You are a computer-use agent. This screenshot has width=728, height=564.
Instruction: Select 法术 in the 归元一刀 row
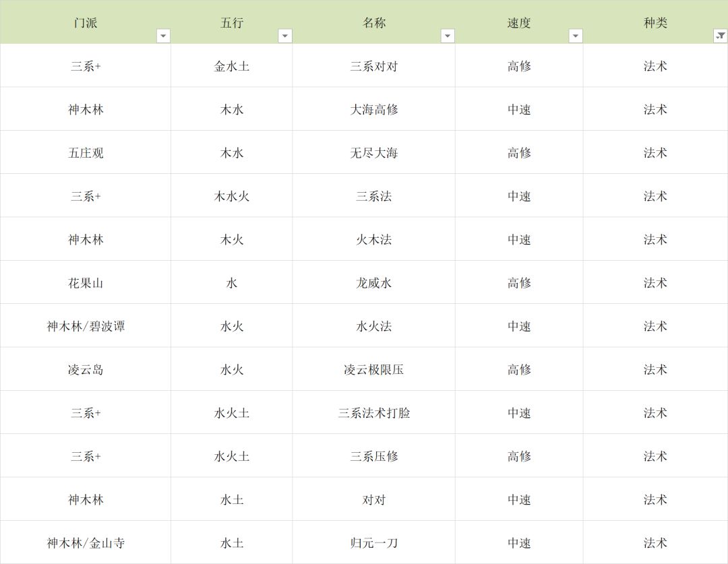coord(656,542)
